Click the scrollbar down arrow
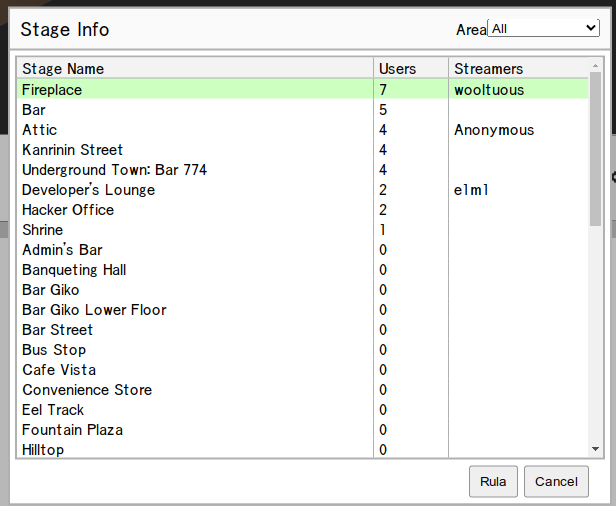616x506 pixels. click(x=596, y=450)
